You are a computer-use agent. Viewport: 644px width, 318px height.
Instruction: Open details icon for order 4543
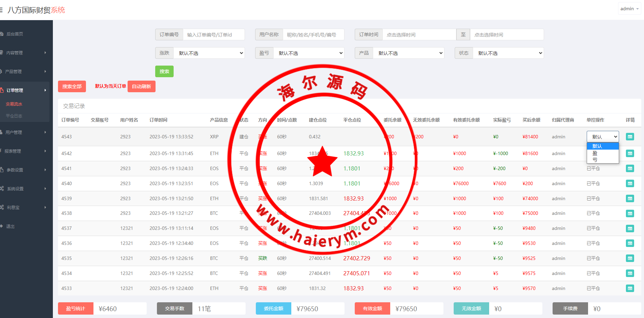(x=630, y=137)
